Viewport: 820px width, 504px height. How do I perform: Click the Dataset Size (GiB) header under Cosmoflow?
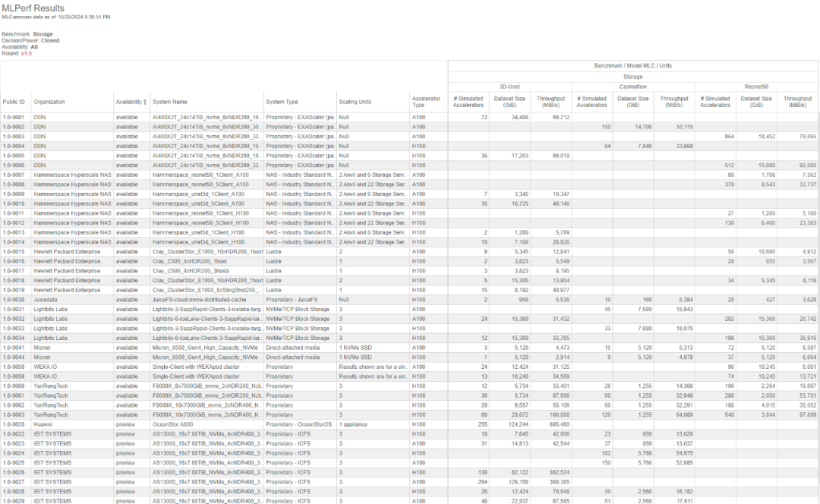coord(632,102)
